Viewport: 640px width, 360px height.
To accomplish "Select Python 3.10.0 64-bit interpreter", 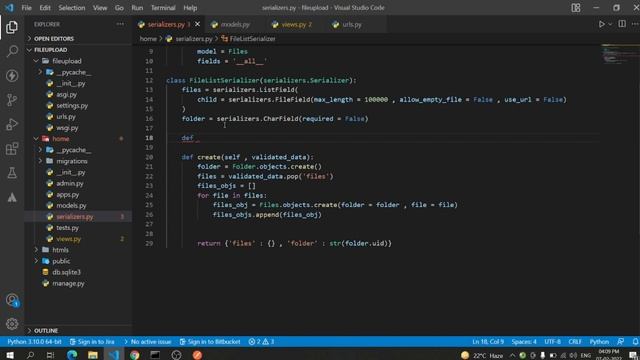I will pos(34,342).
